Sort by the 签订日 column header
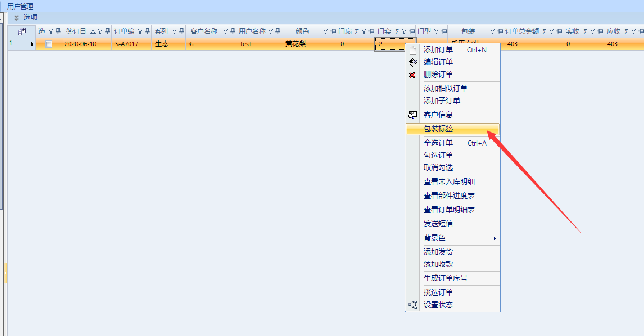 77,31
